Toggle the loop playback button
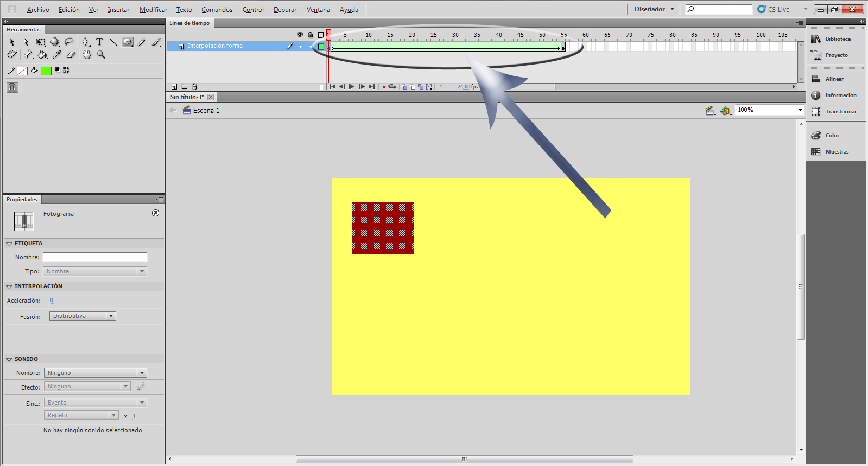This screenshot has width=868, height=466. pos(392,87)
